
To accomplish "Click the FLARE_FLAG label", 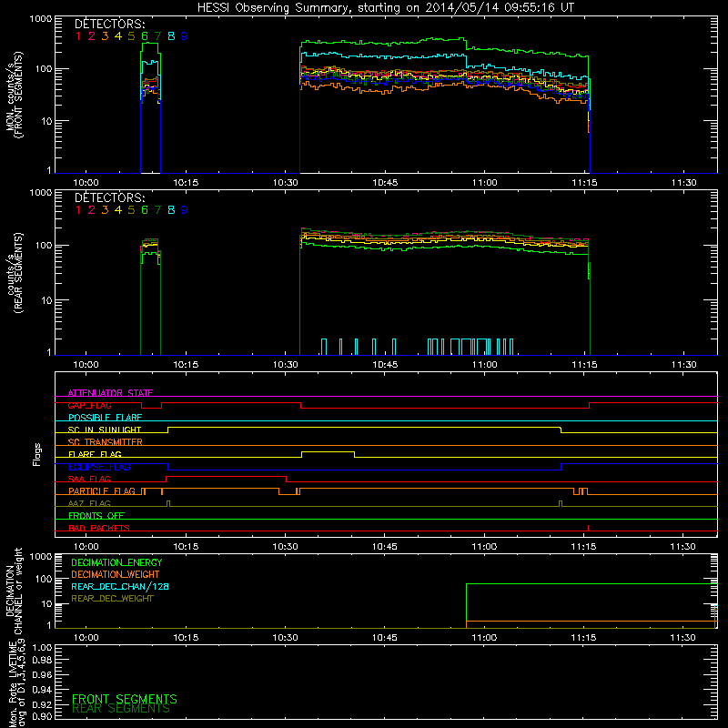I will click(95, 454).
